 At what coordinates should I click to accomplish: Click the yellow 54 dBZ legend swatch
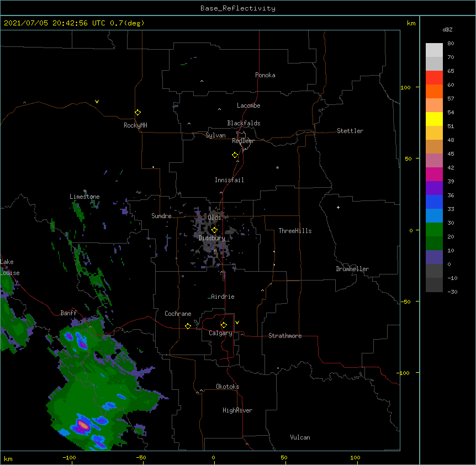pyautogui.click(x=434, y=119)
